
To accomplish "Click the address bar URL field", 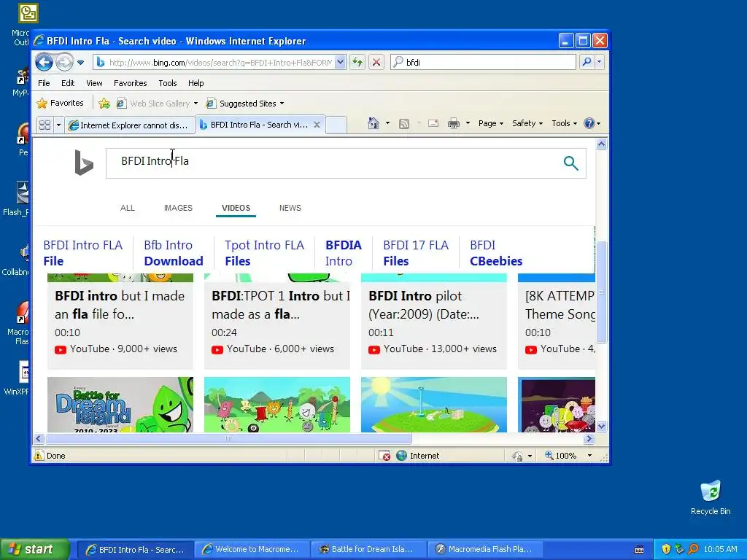I will coord(219,63).
